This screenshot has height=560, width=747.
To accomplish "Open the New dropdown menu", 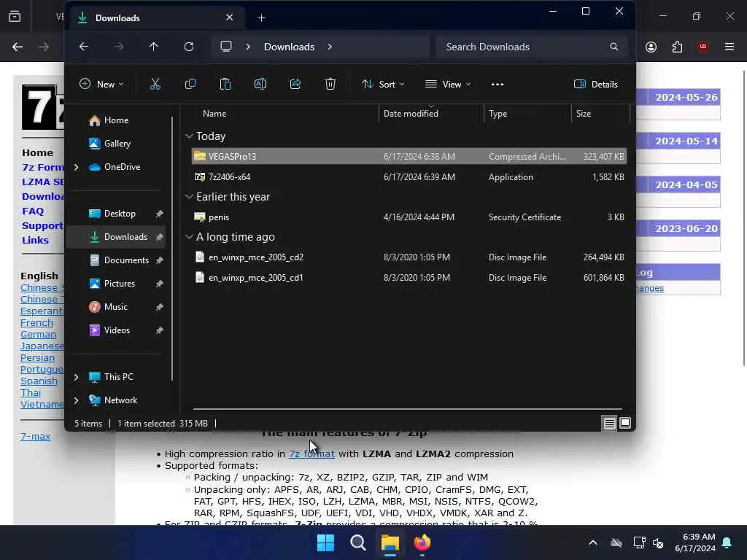I will click(101, 85).
